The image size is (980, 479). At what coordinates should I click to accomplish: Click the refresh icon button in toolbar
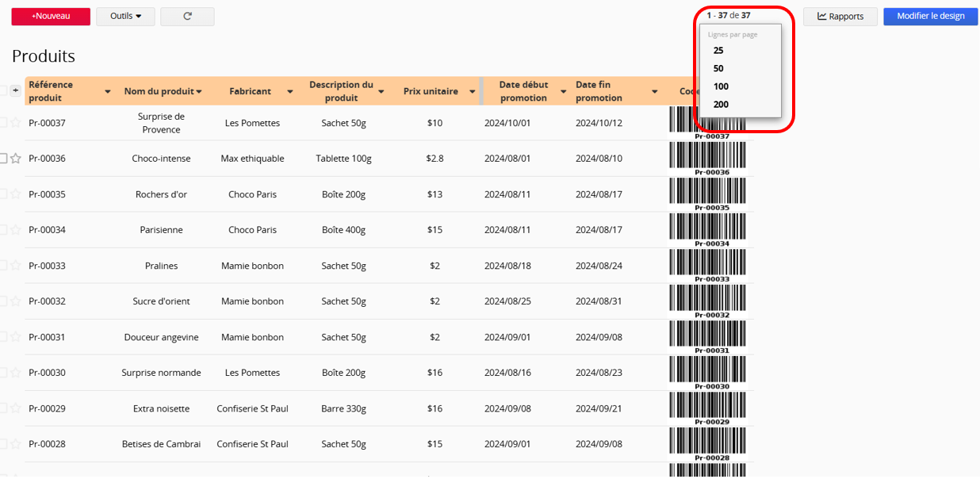[187, 16]
